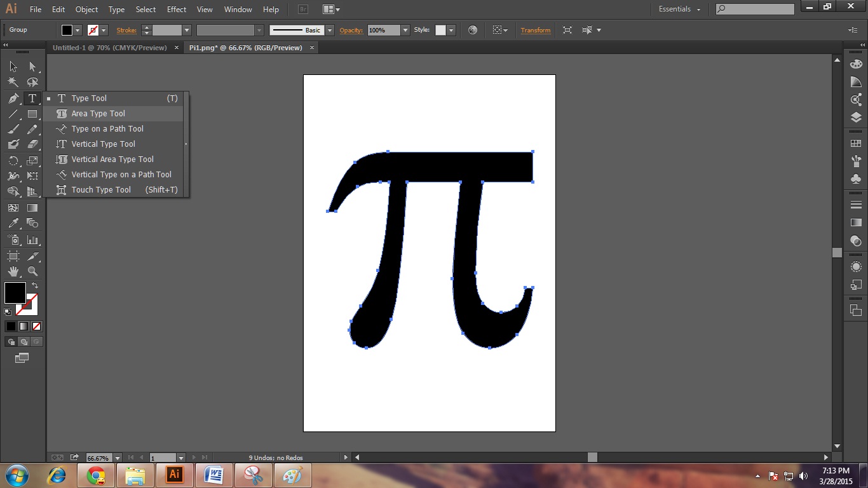Viewport: 868px width, 488px height.
Task: Open the Effect menu
Action: click(177, 10)
